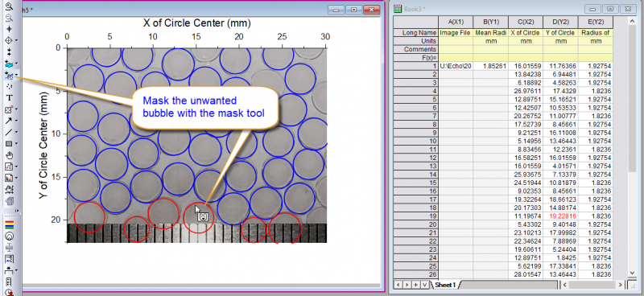This screenshot has width=644, height=296.
Task: Select the Text tool
Action: (9, 97)
